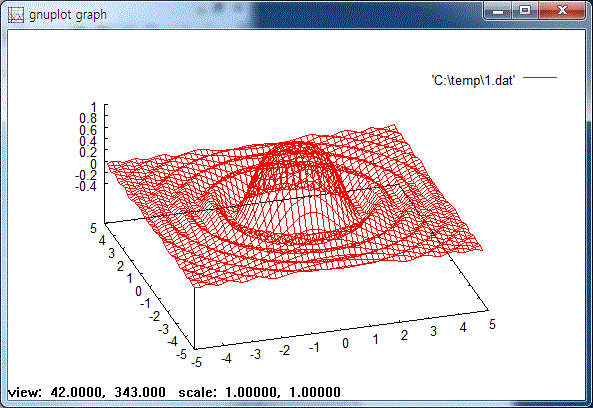The height and width of the screenshot is (408, 593).
Task: Close the gnuplot graph window
Action: 562,11
